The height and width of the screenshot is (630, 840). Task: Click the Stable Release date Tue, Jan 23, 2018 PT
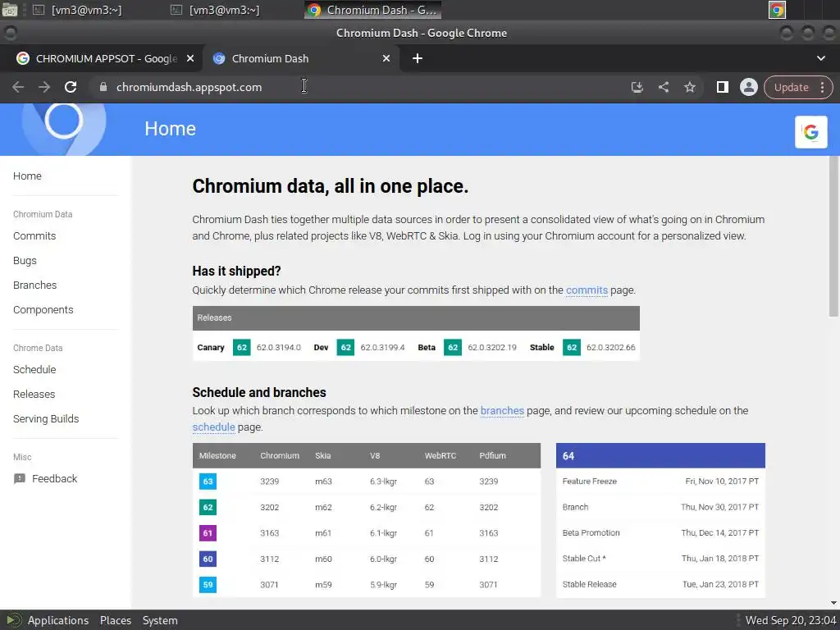coord(720,584)
